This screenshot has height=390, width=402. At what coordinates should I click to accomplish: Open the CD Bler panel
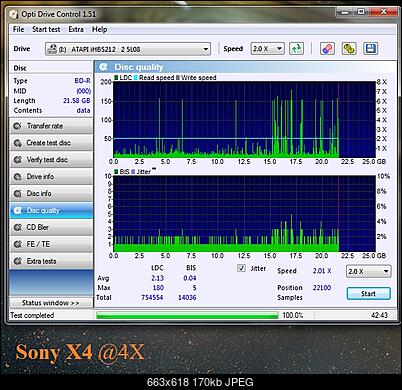click(x=51, y=227)
